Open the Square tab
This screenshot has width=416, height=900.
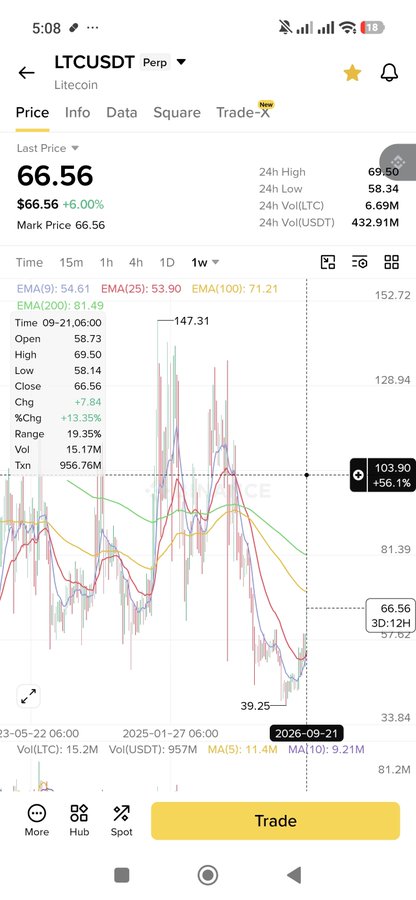click(x=177, y=112)
